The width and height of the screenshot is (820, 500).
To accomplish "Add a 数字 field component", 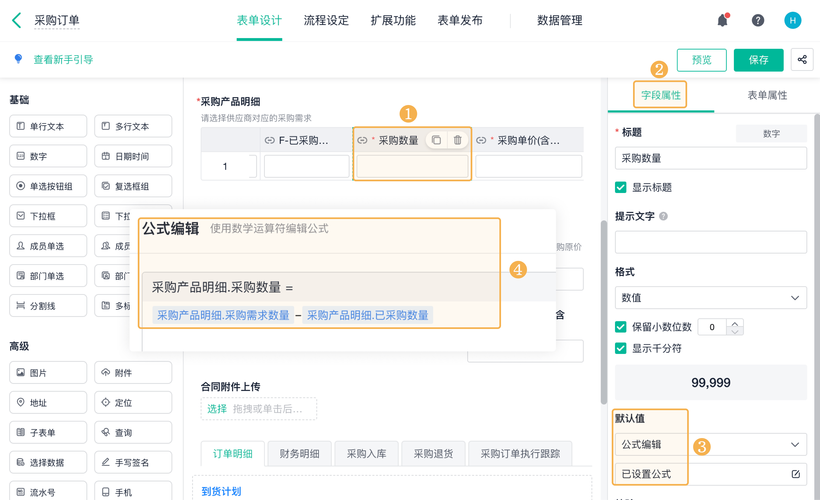I will tap(48, 156).
